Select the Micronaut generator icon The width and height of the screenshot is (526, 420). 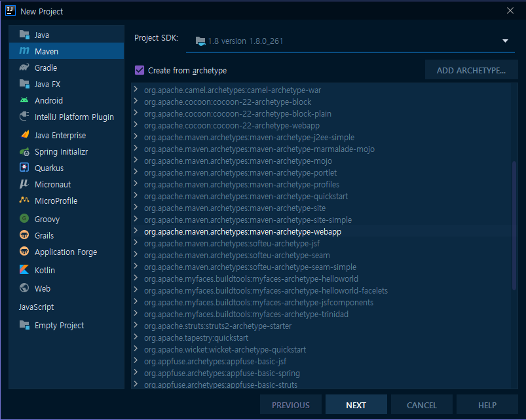click(25, 184)
